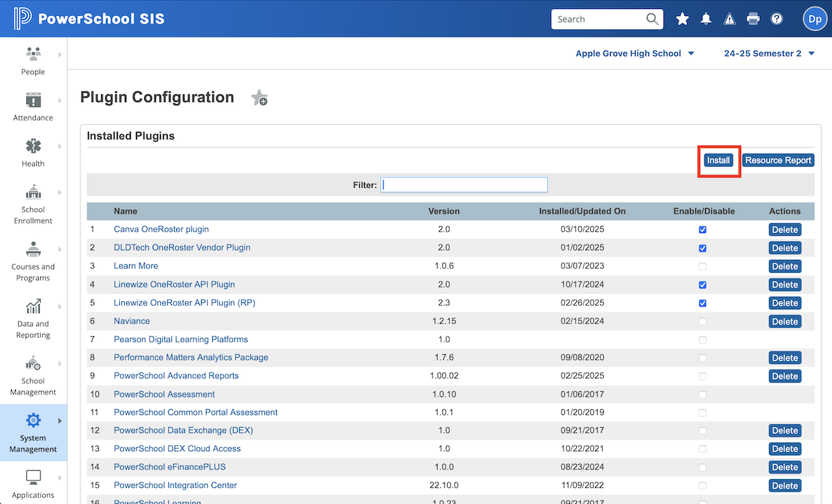Click the Resource Report button
This screenshot has height=504, width=832.
[778, 160]
